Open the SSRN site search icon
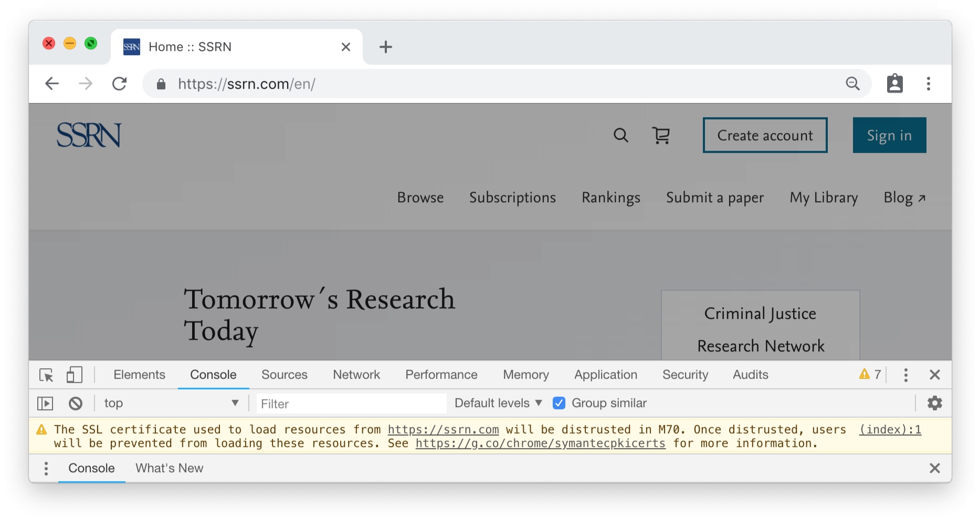This screenshot has height=520, width=980. point(621,136)
